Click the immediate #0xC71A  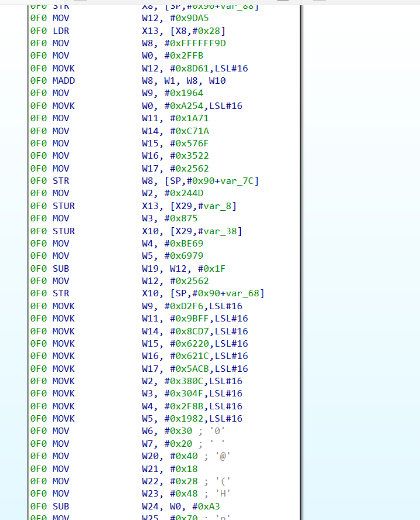click(189, 131)
